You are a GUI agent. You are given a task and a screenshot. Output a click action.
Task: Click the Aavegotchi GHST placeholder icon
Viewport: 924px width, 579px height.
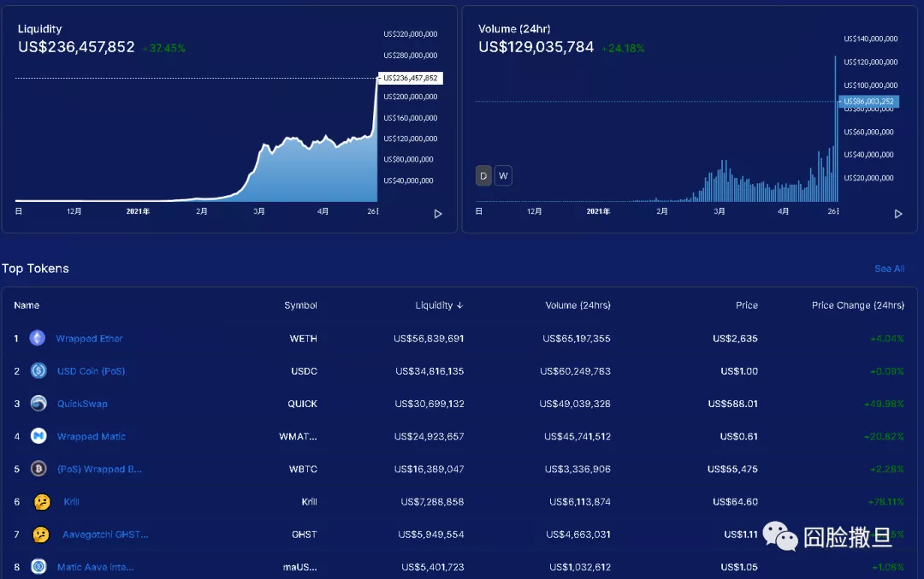click(x=41, y=535)
